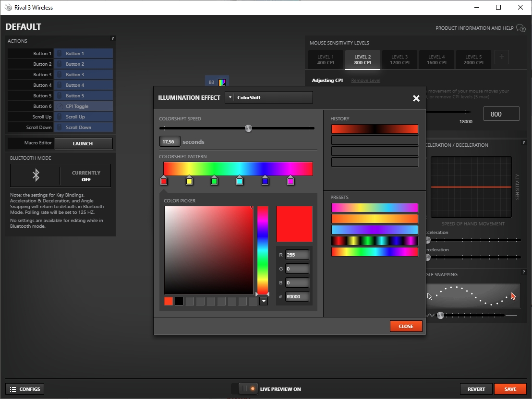Click the acceleration slider handle
532x399 pixels.
coord(428,240)
